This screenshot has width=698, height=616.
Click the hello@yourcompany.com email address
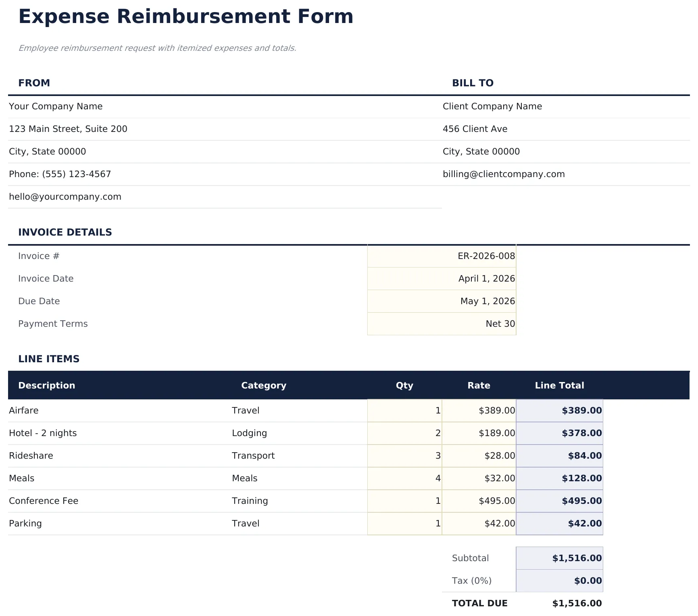click(65, 196)
